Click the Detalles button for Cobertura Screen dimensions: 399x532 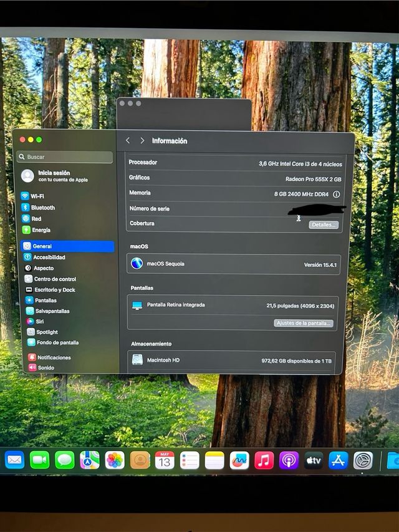coord(324,225)
